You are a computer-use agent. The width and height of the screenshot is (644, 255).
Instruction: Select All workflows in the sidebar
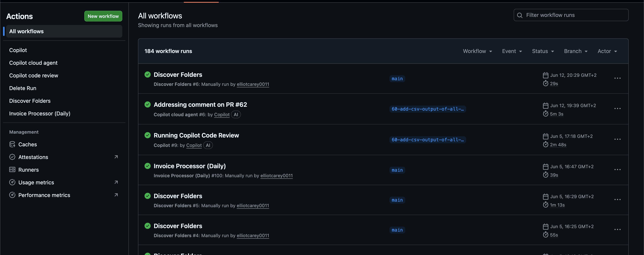click(x=64, y=31)
